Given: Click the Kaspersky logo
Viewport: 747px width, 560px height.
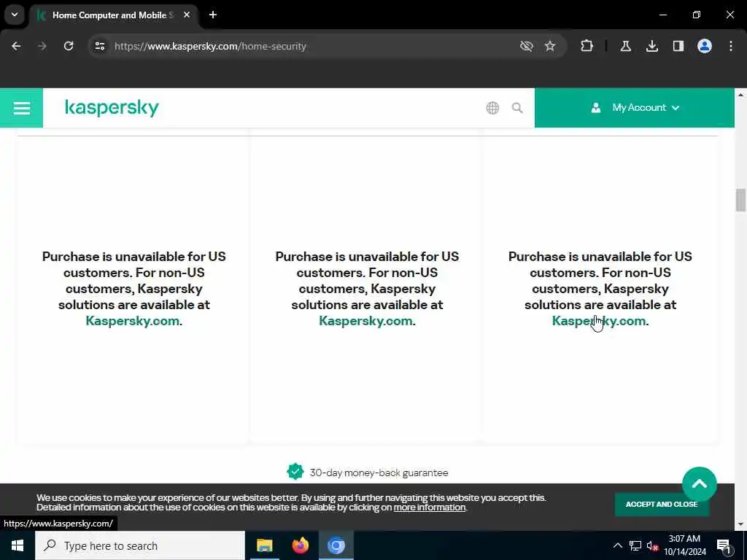Looking at the screenshot, I should (x=112, y=108).
